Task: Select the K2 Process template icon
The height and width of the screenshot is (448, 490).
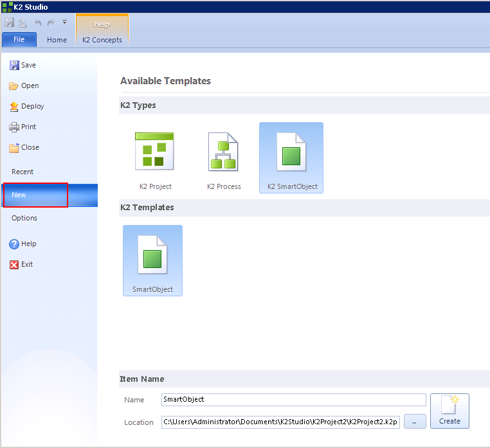Action: (223, 152)
